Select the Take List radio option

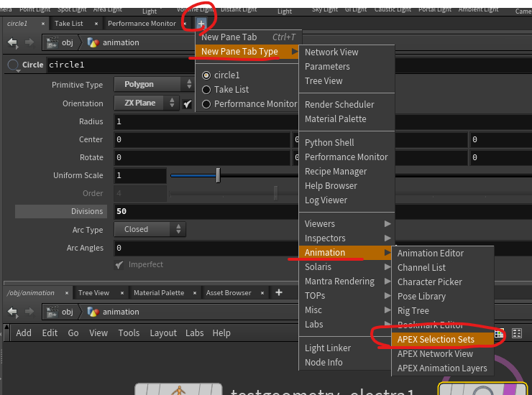[x=206, y=90]
